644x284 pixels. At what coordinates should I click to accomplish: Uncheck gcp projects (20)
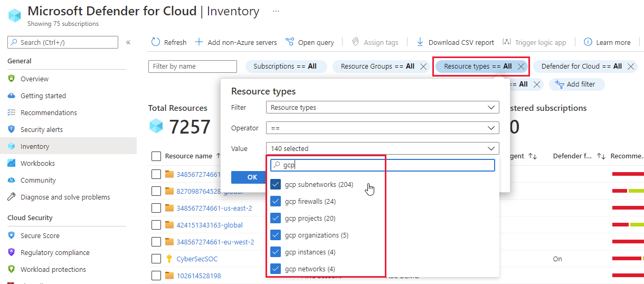[x=276, y=218]
